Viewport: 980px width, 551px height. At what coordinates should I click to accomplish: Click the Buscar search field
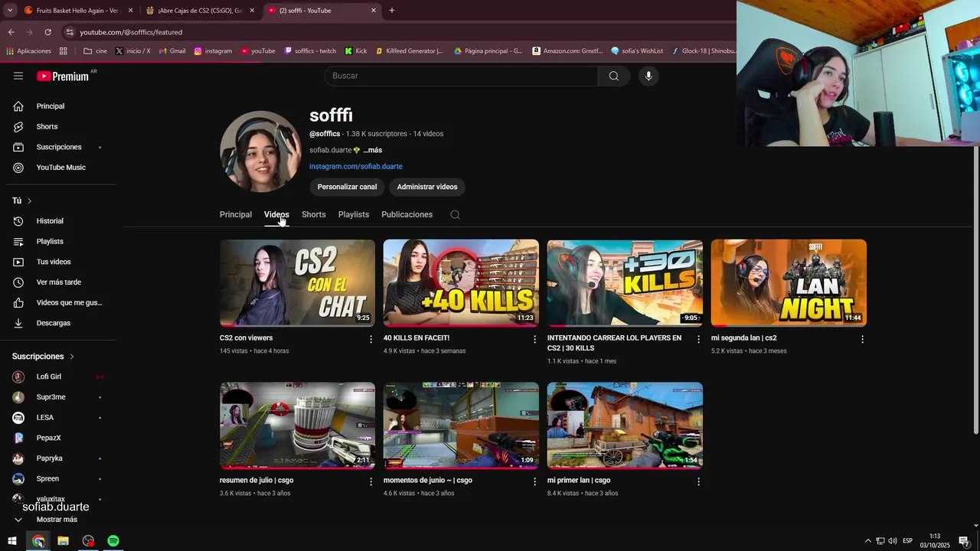pos(461,76)
